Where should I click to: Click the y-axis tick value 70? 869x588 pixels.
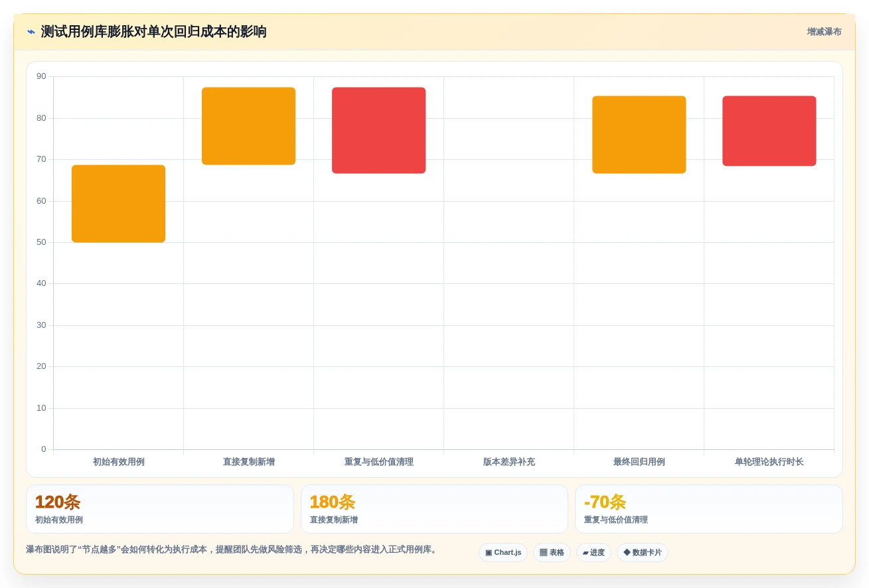41,159
